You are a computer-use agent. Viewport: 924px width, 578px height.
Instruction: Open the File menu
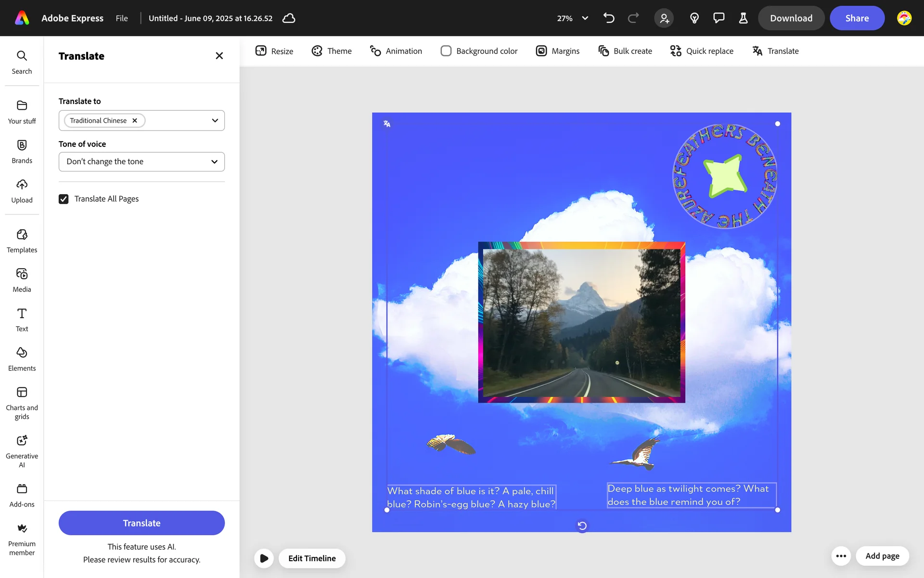point(122,18)
